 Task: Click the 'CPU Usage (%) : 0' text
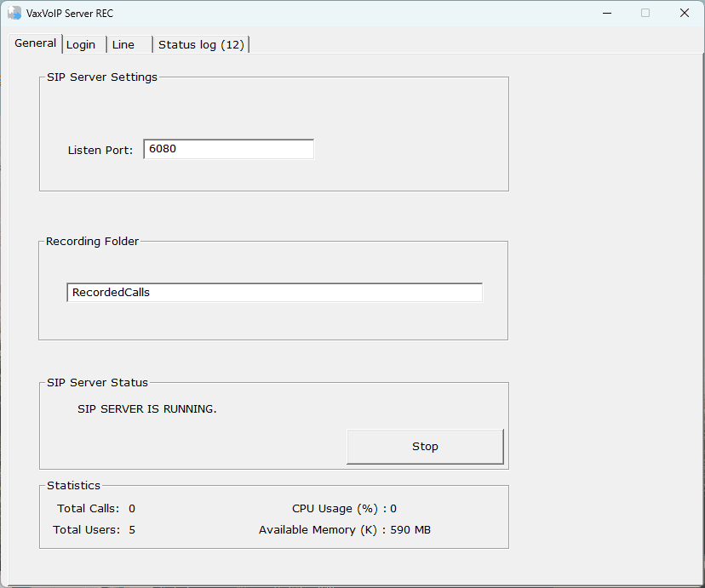344,509
